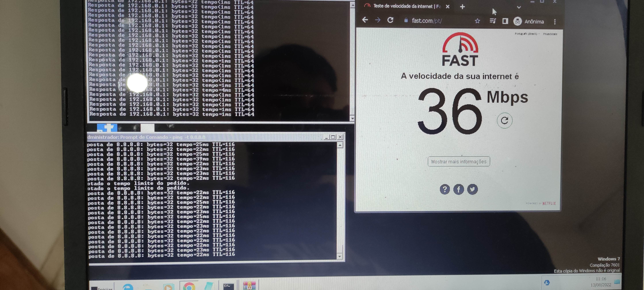Bookmark this page with star icon
The image size is (644, 290).
[x=477, y=21]
